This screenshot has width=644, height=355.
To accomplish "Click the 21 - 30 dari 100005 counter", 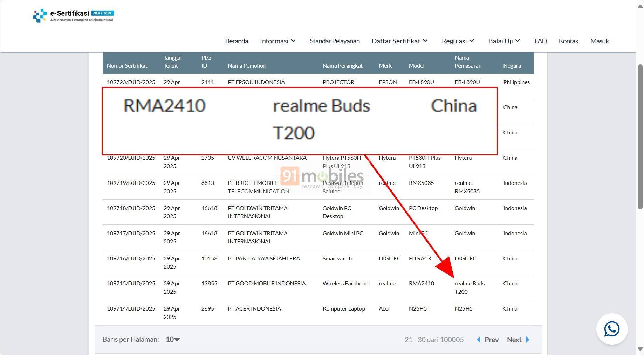I will click(434, 340).
